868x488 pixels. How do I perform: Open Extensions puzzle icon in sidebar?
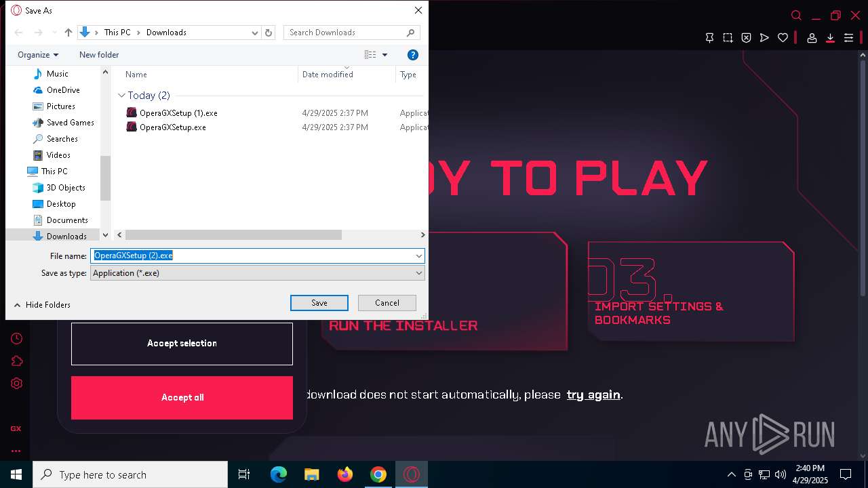[16, 361]
